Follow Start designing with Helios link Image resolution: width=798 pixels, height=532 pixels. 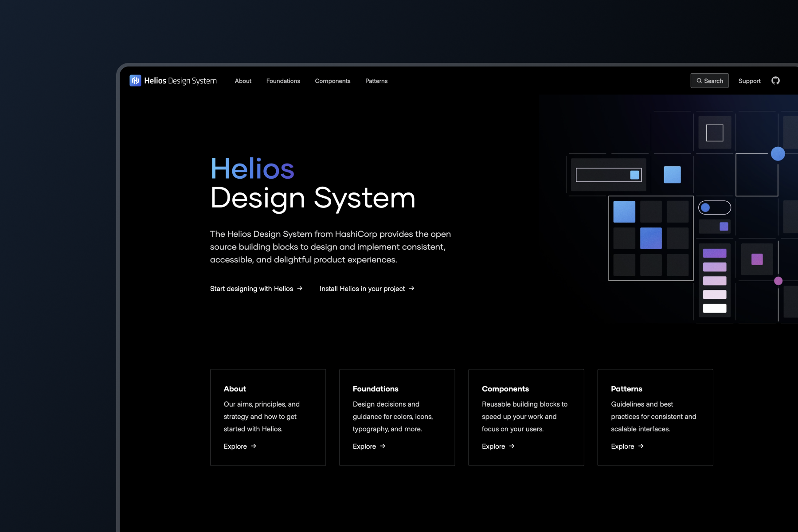(x=256, y=289)
